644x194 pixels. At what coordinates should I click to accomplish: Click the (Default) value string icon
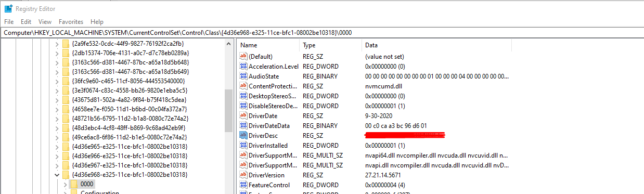[x=243, y=56]
